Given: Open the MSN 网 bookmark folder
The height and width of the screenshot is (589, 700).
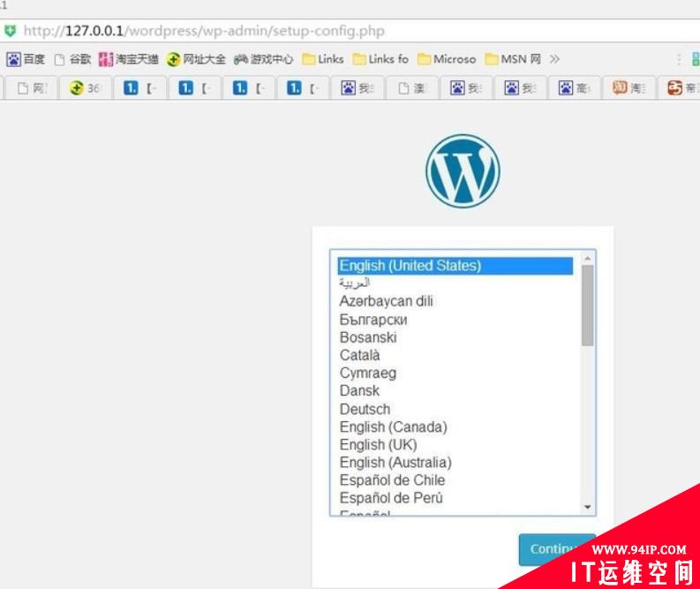Looking at the screenshot, I should click(x=513, y=59).
